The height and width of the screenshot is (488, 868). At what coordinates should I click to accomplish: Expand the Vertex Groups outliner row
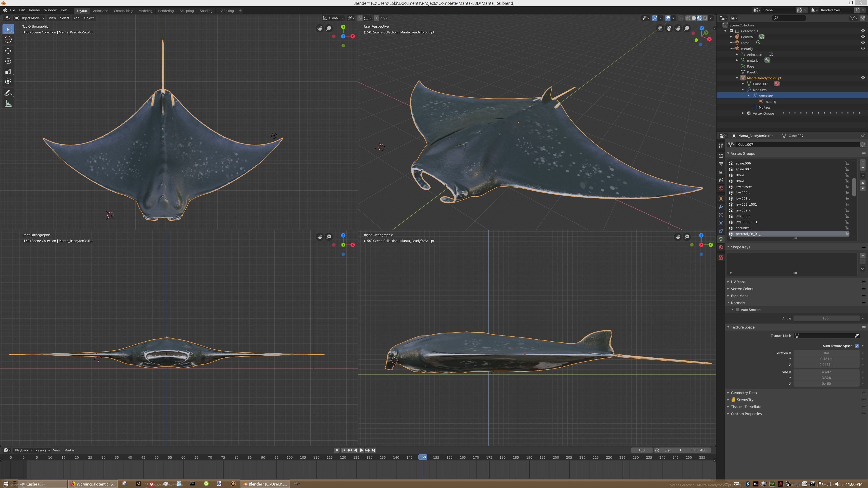[743, 113]
